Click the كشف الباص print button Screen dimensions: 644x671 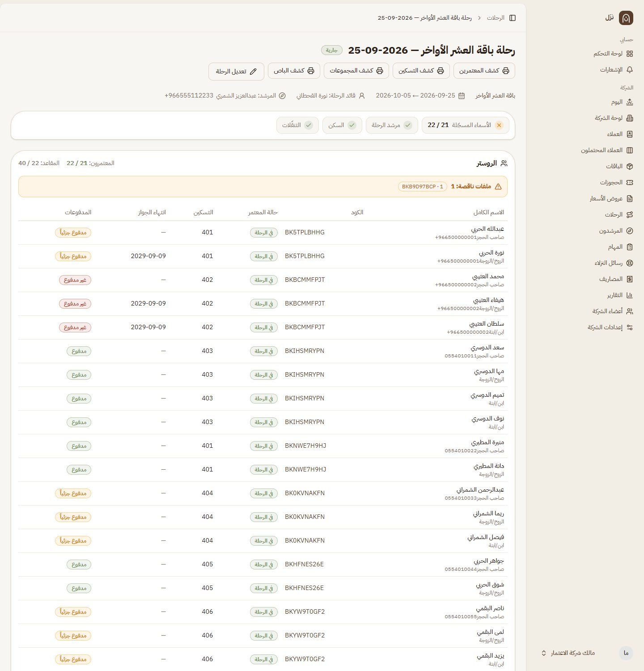click(x=294, y=71)
